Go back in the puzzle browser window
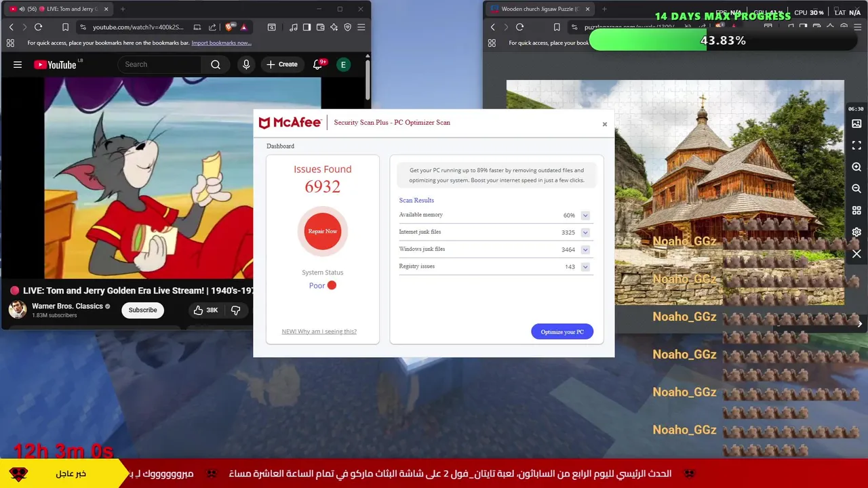 (x=492, y=27)
